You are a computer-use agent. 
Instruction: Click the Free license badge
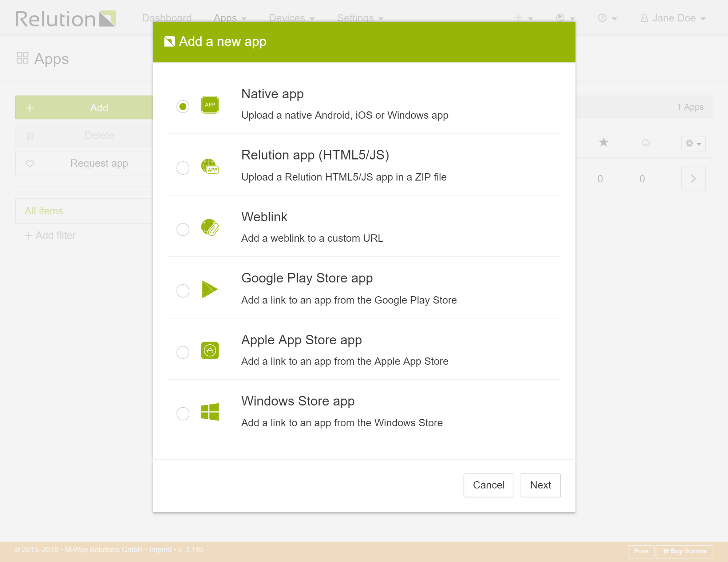[641, 551]
